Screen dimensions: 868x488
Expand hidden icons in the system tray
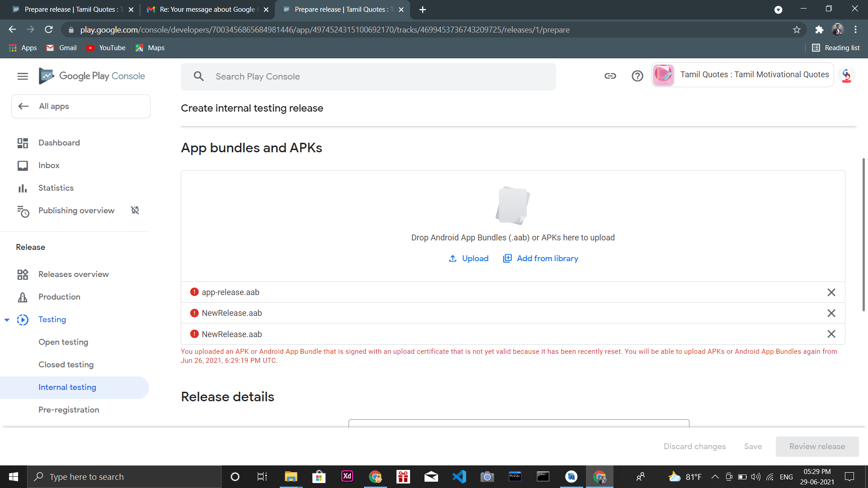point(715,476)
